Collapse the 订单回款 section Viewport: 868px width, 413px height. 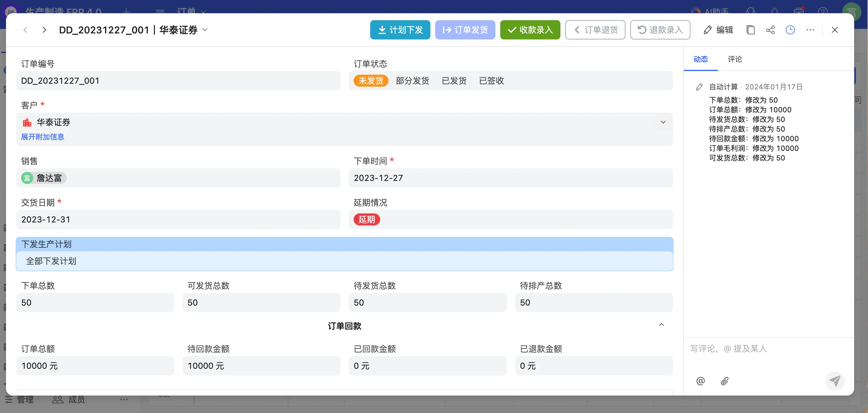[661, 325]
